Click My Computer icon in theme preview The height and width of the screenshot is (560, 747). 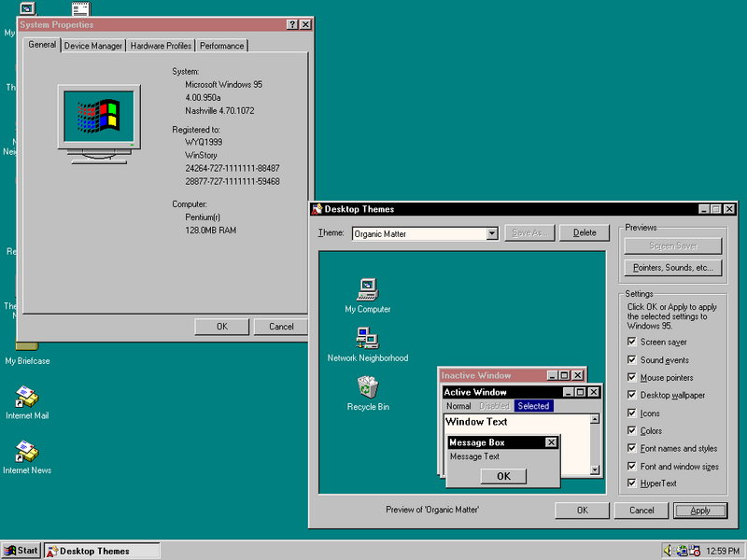point(367,289)
